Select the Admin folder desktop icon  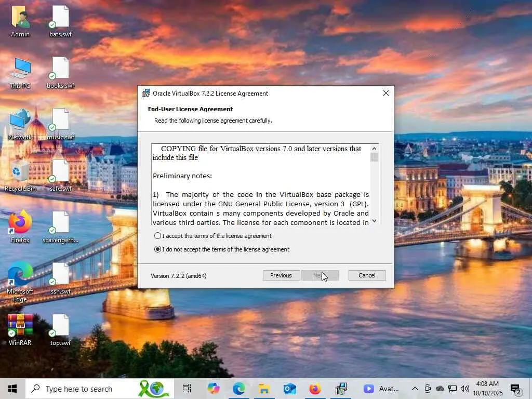[20, 22]
